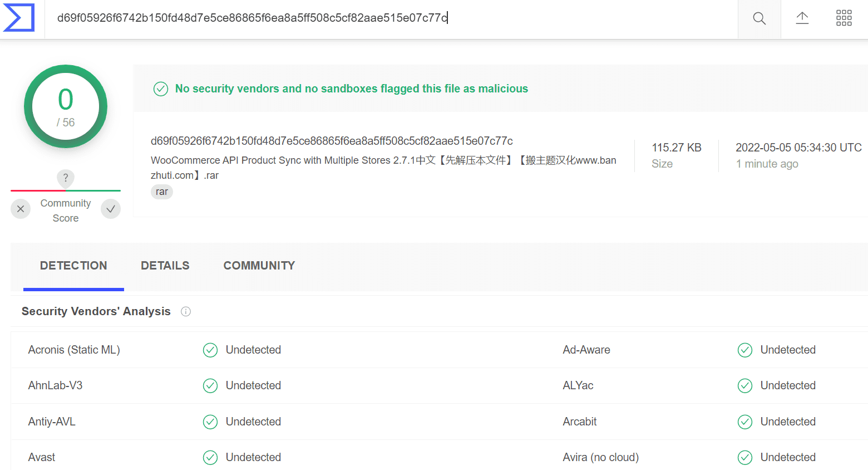868x470 pixels.
Task: Click the '1 minute ago' text
Action: coord(767,164)
